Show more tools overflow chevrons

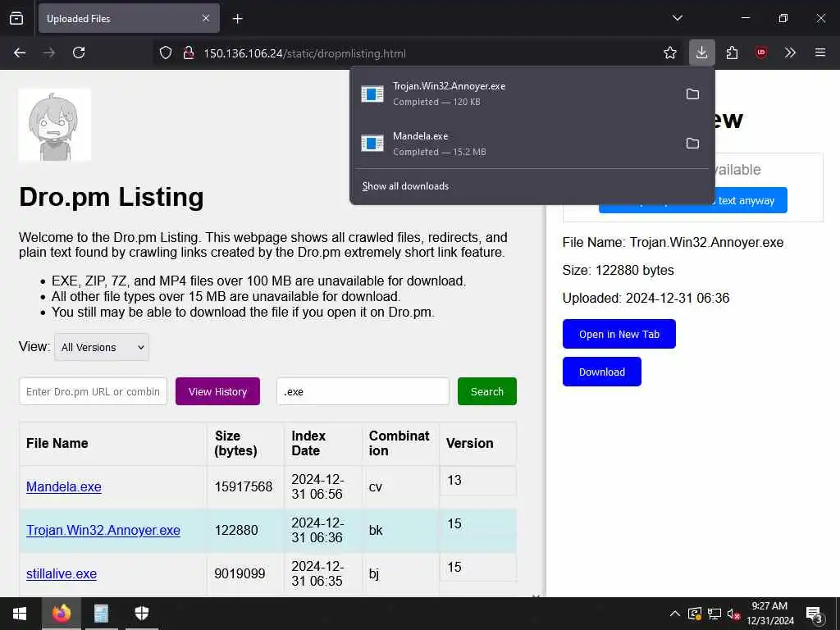(790, 52)
